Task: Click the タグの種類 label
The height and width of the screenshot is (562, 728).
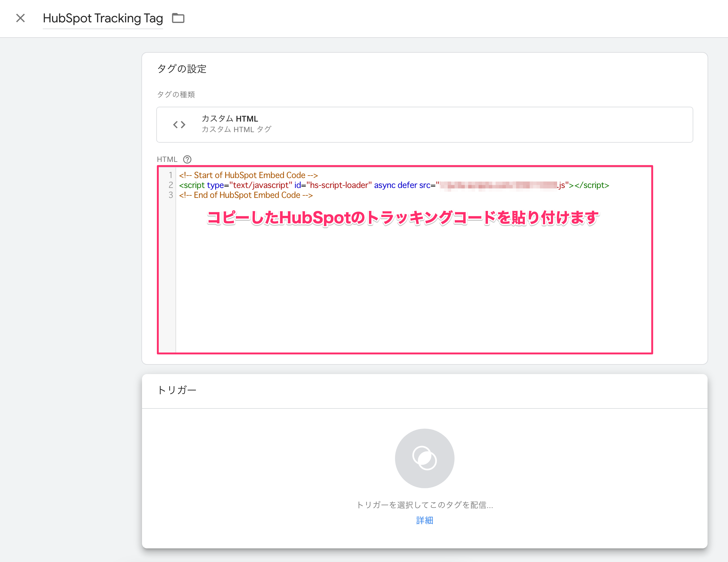Action: [176, 94]
